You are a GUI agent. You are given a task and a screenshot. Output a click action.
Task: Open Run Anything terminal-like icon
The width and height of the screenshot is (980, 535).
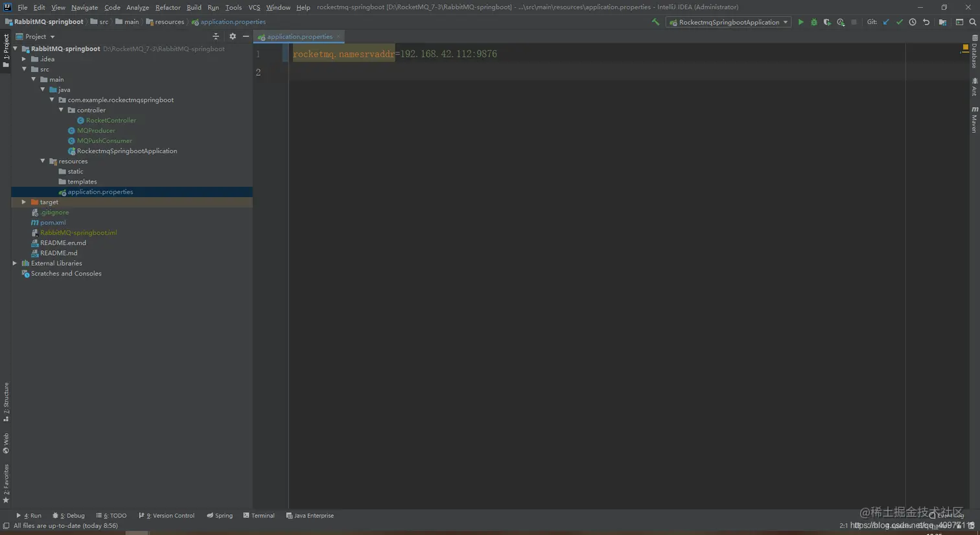pyautogui.click(x=959, y=22)
